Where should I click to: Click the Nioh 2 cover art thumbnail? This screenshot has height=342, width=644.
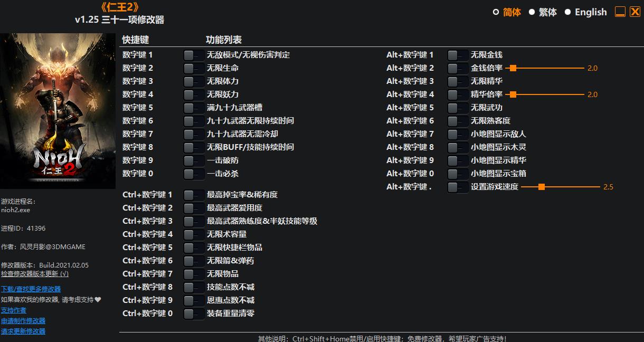click(x=58, y=111)
